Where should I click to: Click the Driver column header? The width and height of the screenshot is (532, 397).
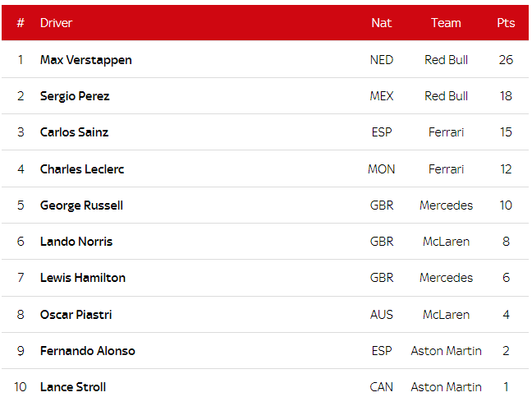pyautogui.click(x=56, y=23)
